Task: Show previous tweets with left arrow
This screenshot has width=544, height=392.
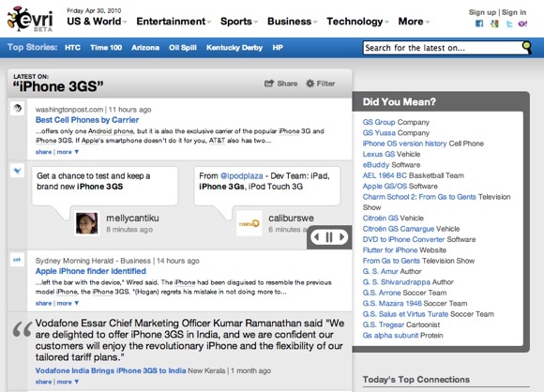Action: tap(316, 237)
